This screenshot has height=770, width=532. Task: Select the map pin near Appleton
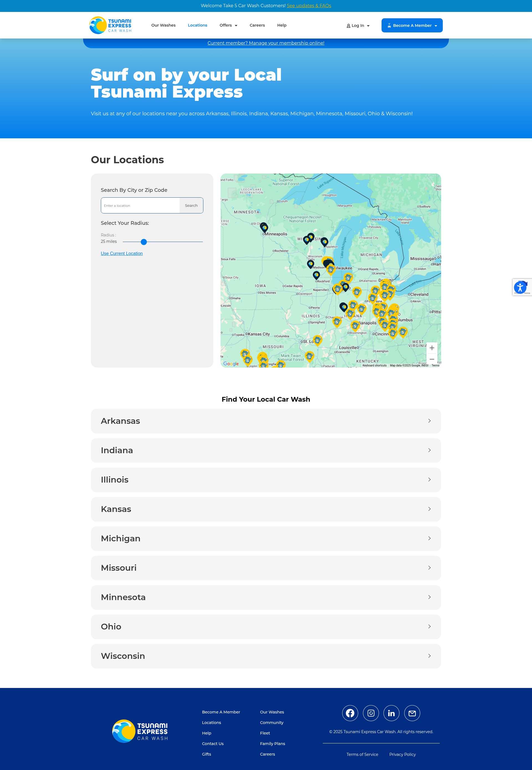click(x=324, y=242)
